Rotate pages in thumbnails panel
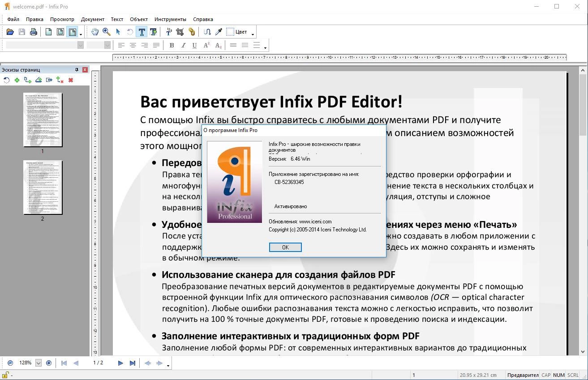 coord(6,80)
